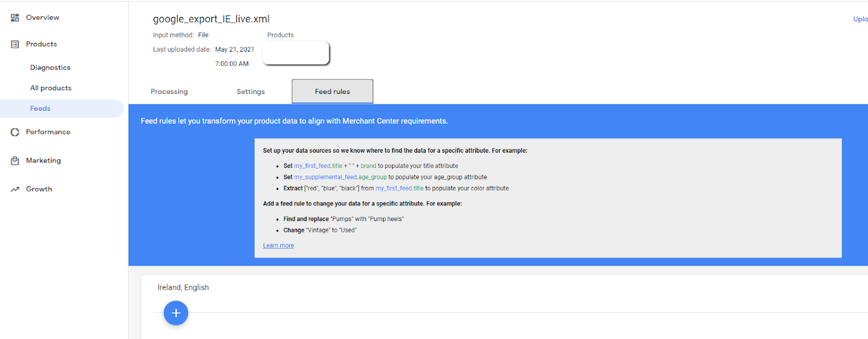The image size is (868, 339).
Task: Click the Marketing bag icon
Action: click(15, 161)
